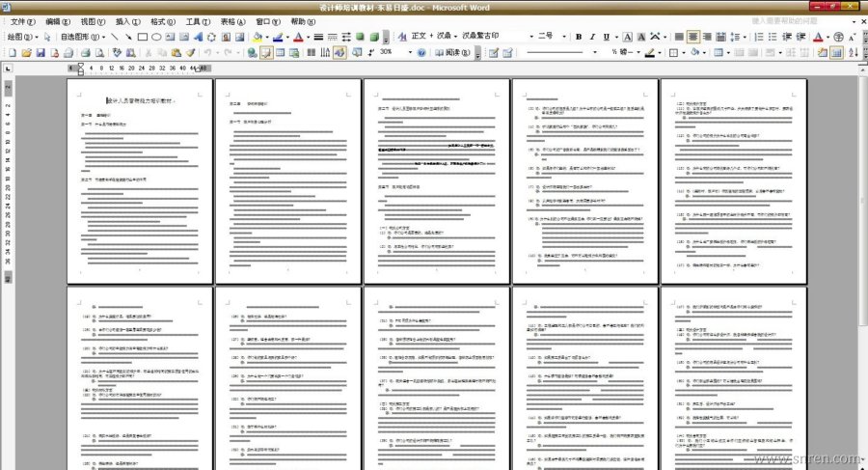Click the Open folder icon

[x=26, y=53]
